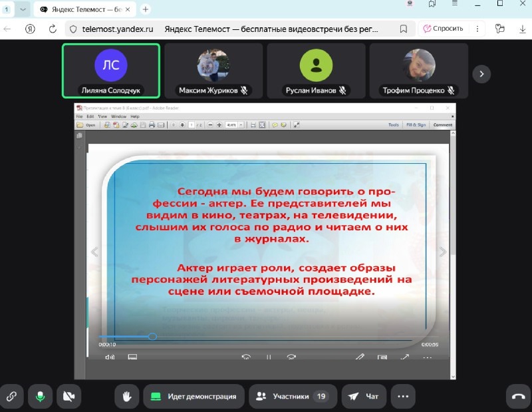This screenshot has width=532, height=412.
Task: Open more options three-dot menu
Action: click(402, 396)
